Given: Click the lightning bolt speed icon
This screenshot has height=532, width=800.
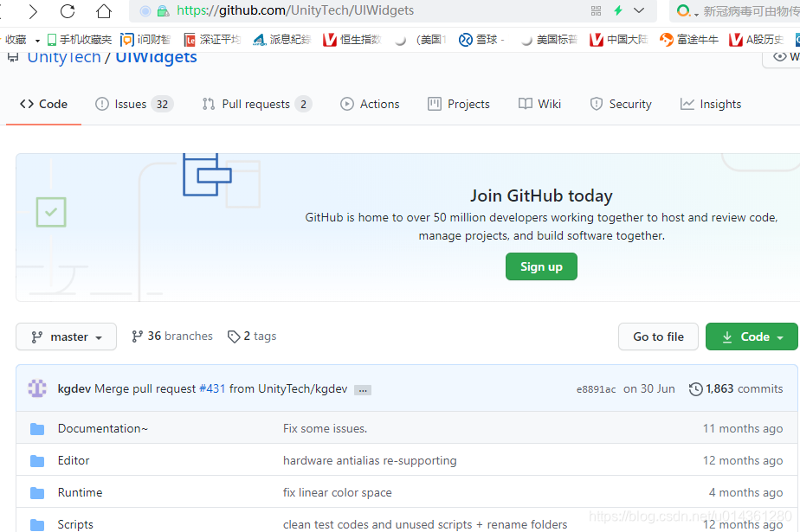Looking at the screenshot, I should [x=618, y=10].
